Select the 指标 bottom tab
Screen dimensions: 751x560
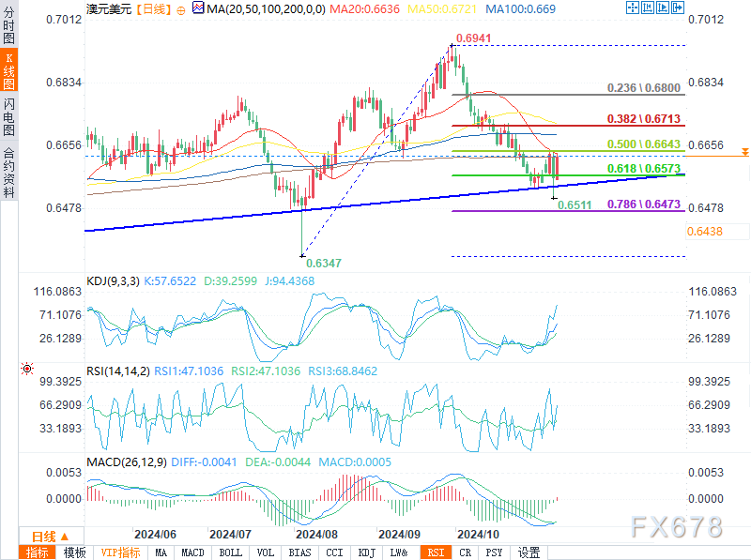39,552
